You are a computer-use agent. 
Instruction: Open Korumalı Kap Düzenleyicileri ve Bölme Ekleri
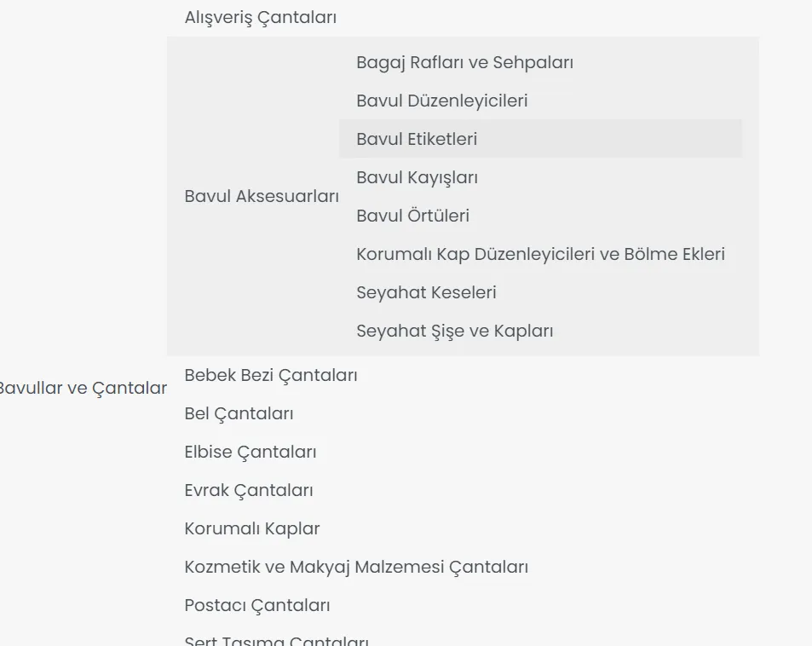(540, 254)
